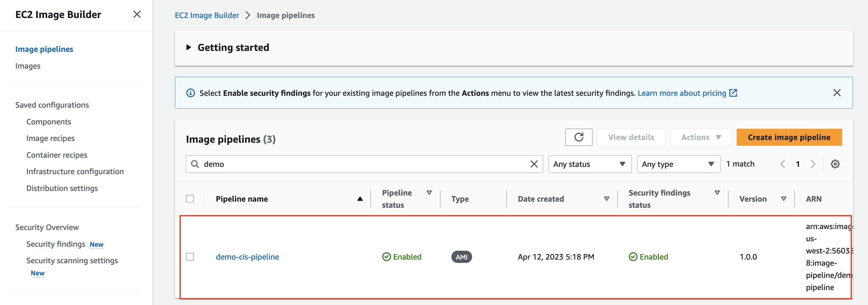Open Date created column filter
The image size is (868, 305).
(606, 198)
